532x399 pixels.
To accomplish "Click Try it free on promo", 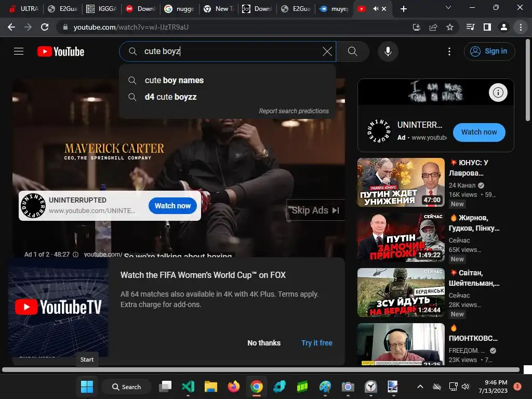I will pyautogui.click(x=317, y=343).
